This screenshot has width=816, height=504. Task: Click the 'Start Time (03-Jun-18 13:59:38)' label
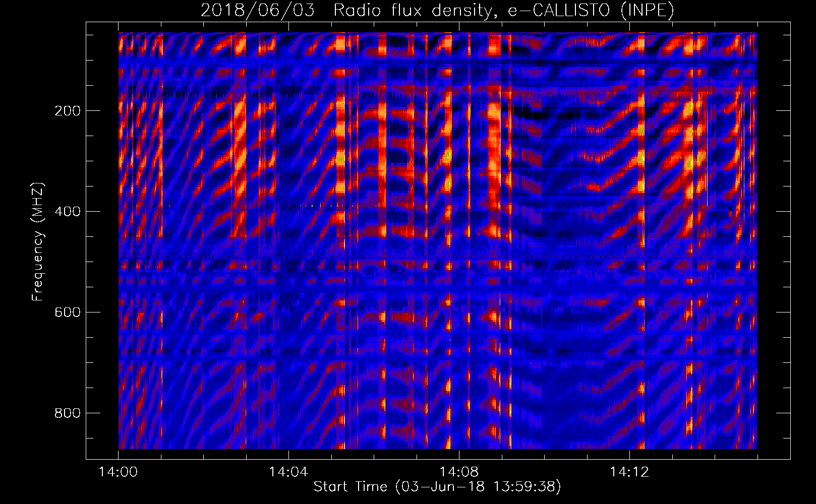point(437,487)
